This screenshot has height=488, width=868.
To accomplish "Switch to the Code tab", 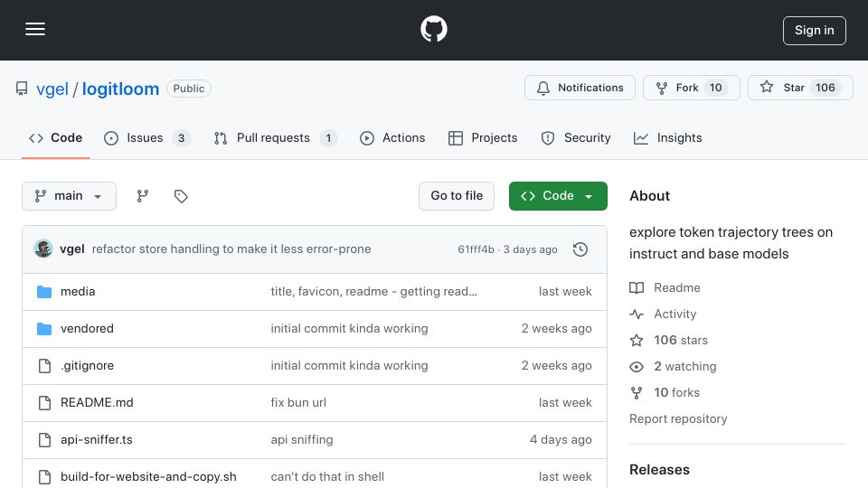I will [55, 137].
